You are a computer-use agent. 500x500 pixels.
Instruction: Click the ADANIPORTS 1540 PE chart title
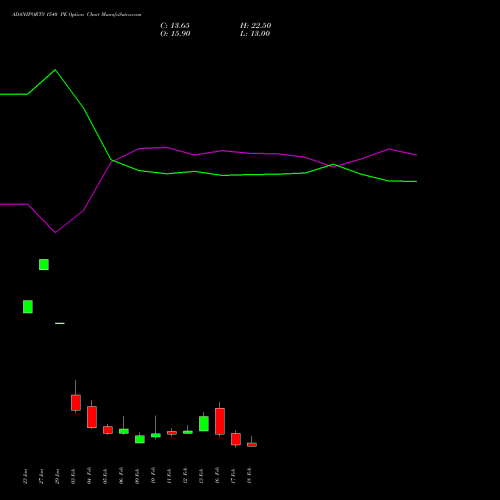pos(77,15)
